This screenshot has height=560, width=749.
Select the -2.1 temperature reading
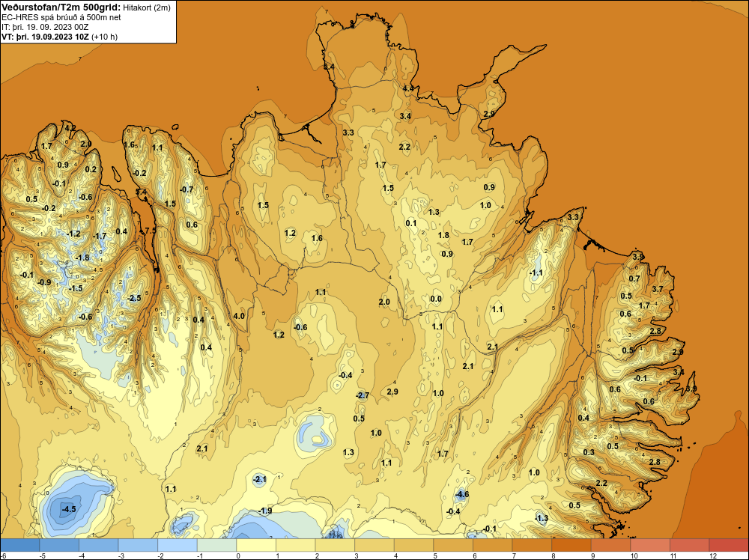click(x=259, y=479)
